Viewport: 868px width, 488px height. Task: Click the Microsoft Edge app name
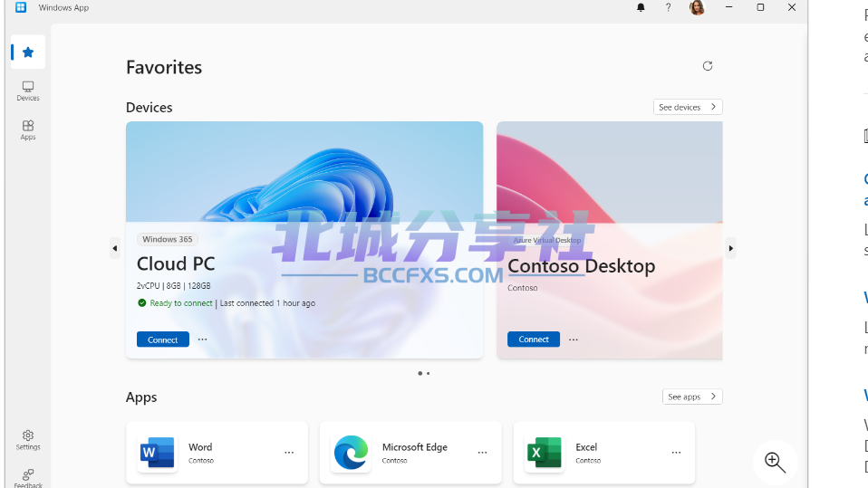point(415,447)
